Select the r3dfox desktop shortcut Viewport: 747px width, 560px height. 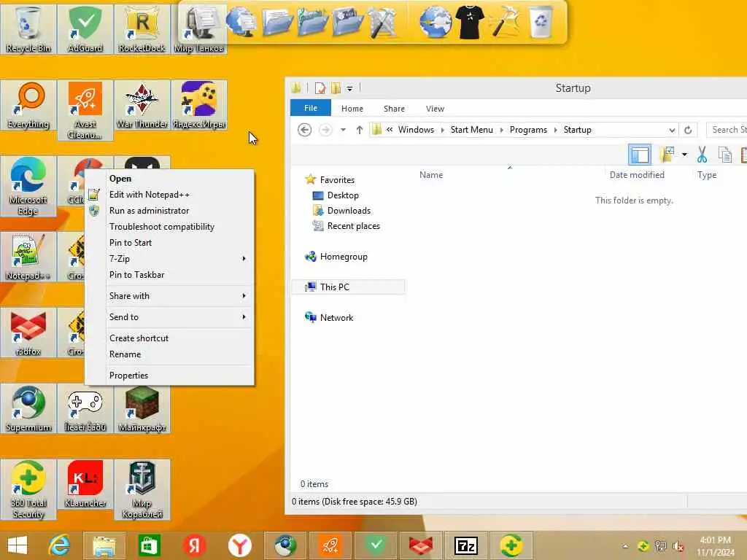pyautogui.click(x=28, y=332)
